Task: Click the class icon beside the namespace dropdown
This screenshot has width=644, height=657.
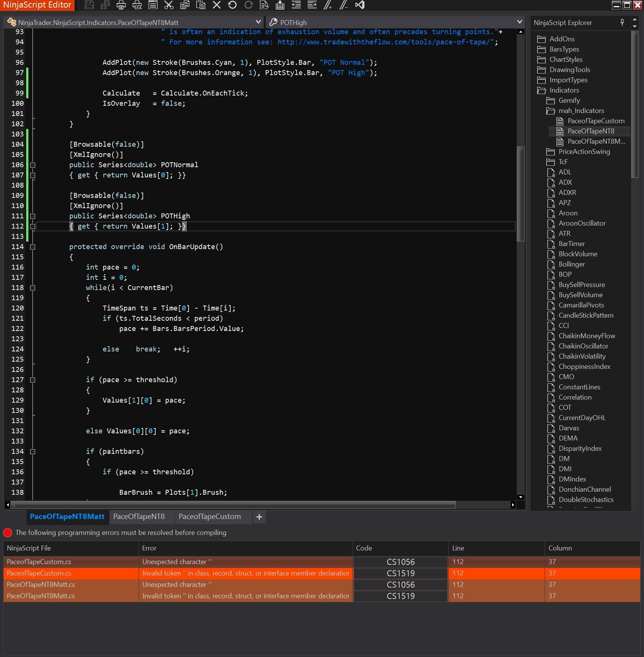Action: click(x=12, y=22)
